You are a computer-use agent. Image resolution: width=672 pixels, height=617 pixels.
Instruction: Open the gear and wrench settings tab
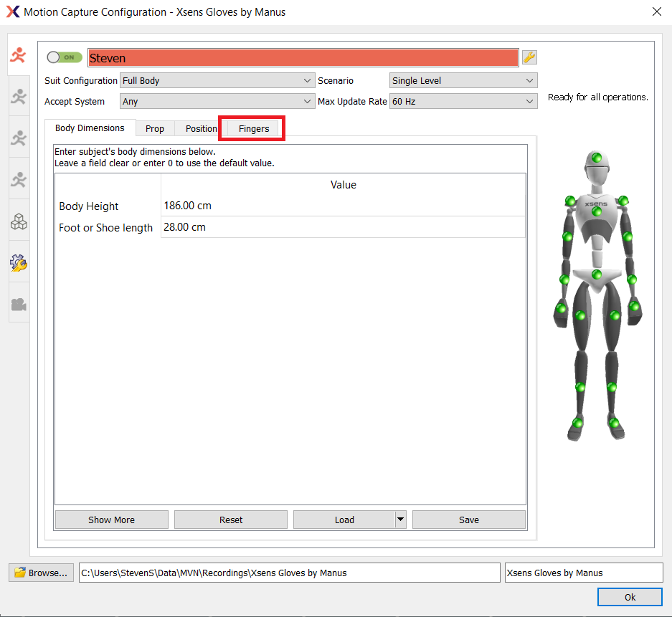point(19,263)
